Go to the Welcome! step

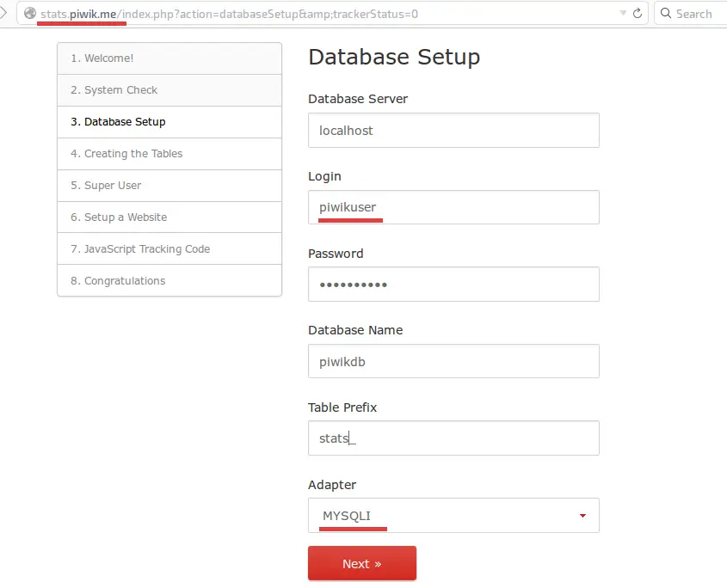tap(169, 58)
